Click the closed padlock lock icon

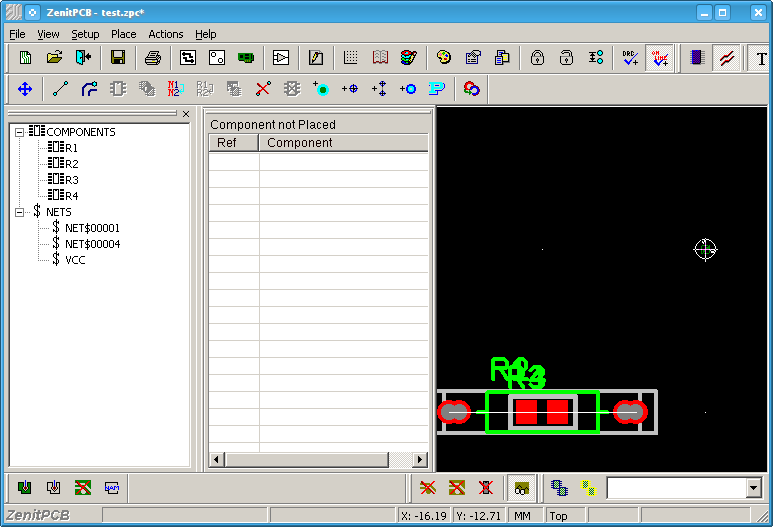pos(537,58)
